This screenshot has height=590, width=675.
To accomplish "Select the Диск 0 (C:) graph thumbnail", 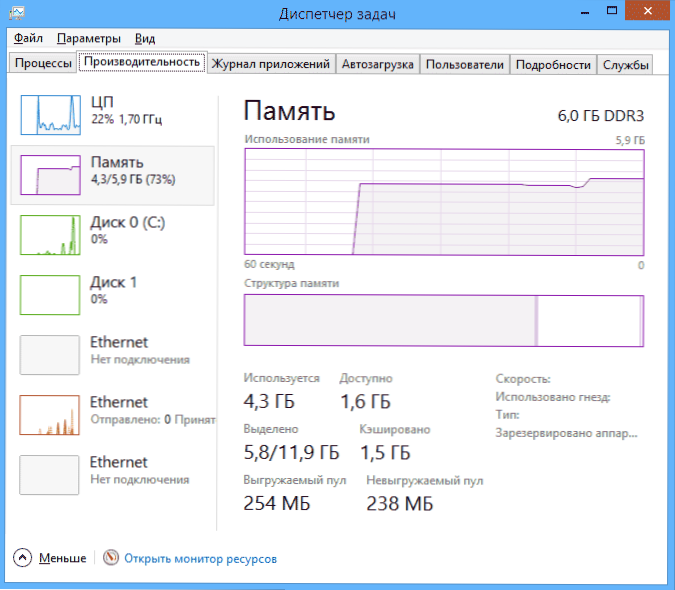I will point(50,235).
